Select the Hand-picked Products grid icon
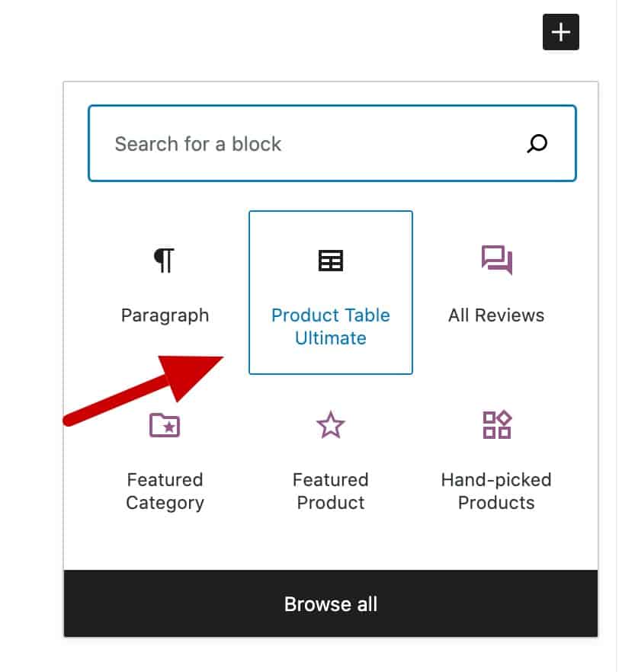The image size is (622, 672). 496,424
